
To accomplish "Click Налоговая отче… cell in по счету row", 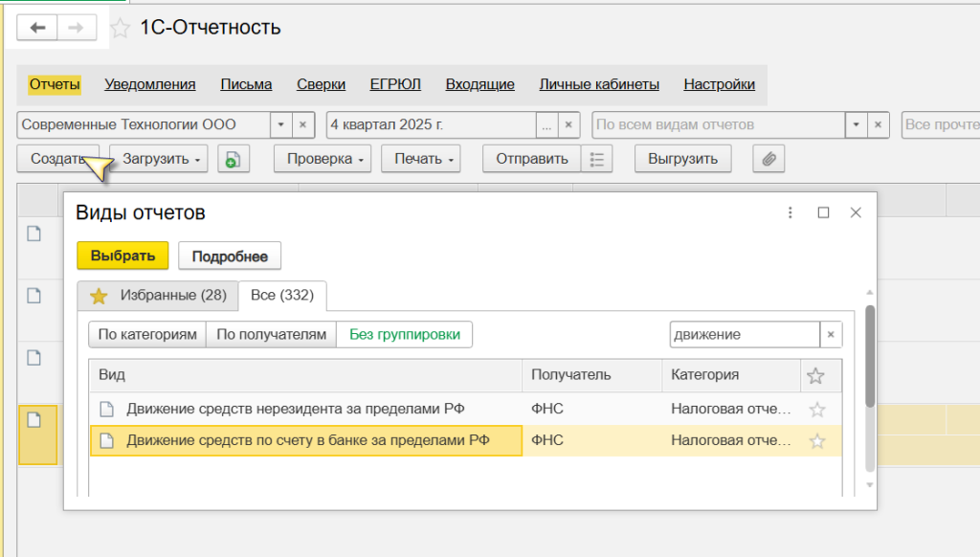I will (x=731, y=441).
